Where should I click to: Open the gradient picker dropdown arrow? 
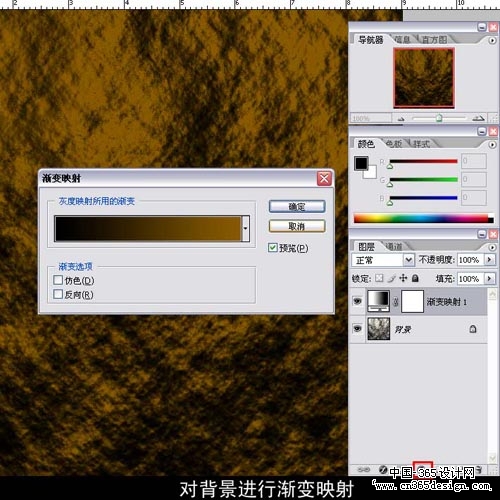[246, 229]
